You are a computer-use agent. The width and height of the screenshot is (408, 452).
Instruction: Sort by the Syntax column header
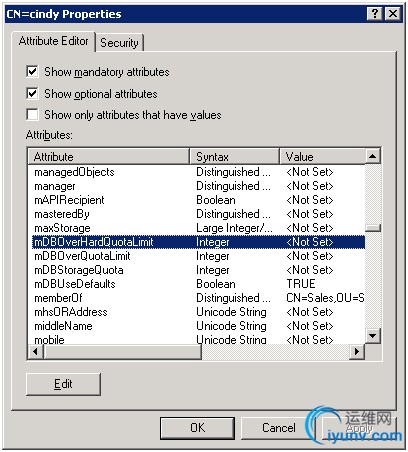234,157
